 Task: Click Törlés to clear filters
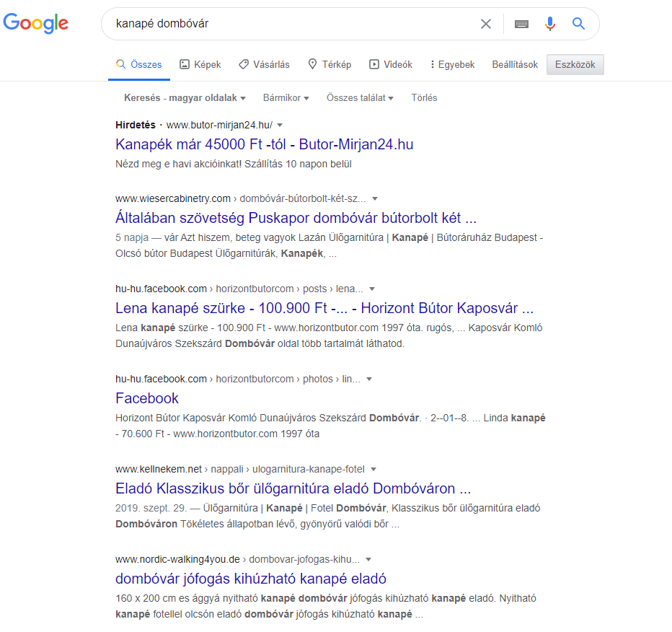[x=424, y=98]
